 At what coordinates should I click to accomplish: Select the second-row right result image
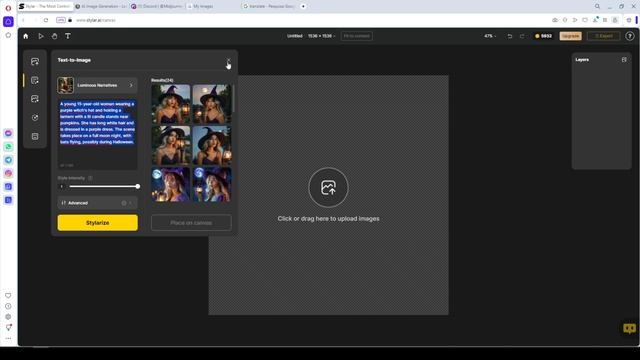click(x=211, y=145)
